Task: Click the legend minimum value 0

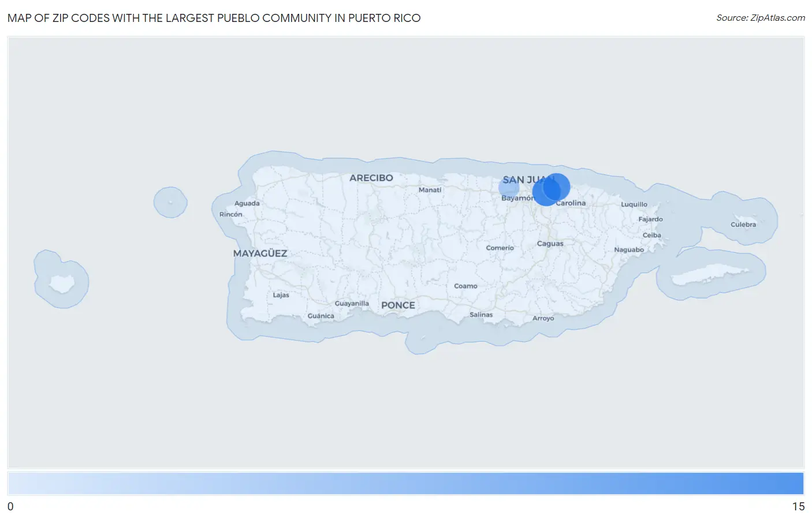Action: click(10, 506)
